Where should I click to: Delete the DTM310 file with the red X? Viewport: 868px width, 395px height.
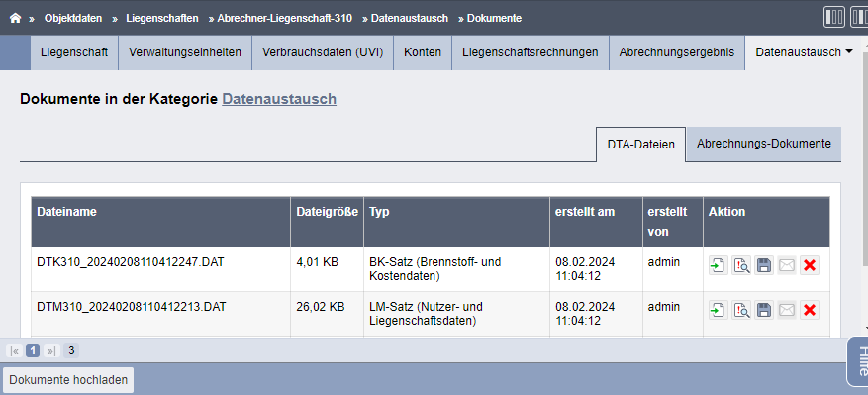tap(810, 310)
